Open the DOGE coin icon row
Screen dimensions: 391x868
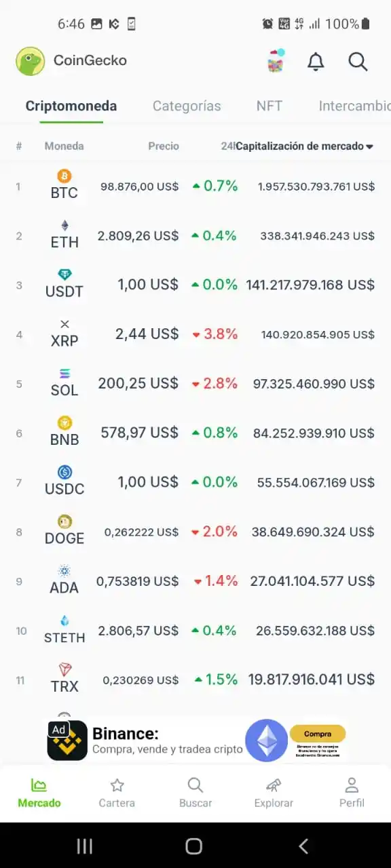pos(195,532)
